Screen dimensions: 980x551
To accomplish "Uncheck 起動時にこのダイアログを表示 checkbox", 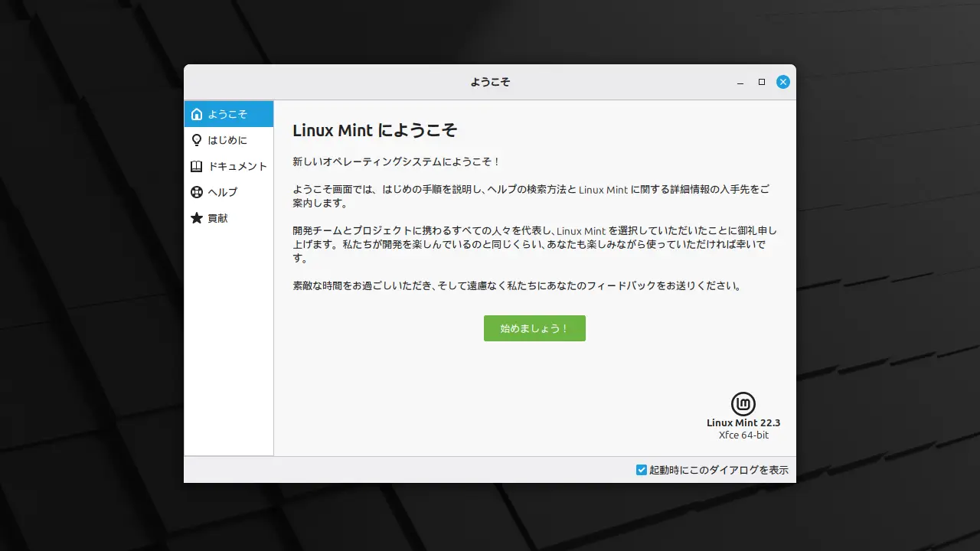I will [642, 470].
